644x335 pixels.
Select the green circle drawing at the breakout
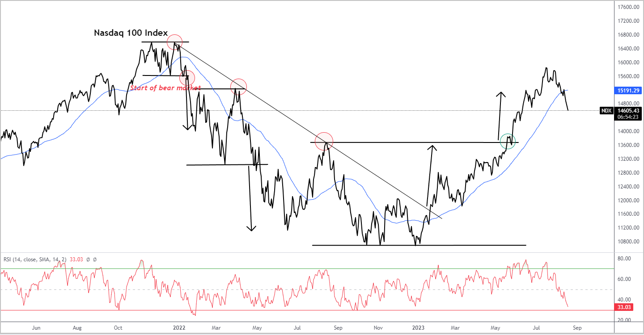[x=508, y=141]
